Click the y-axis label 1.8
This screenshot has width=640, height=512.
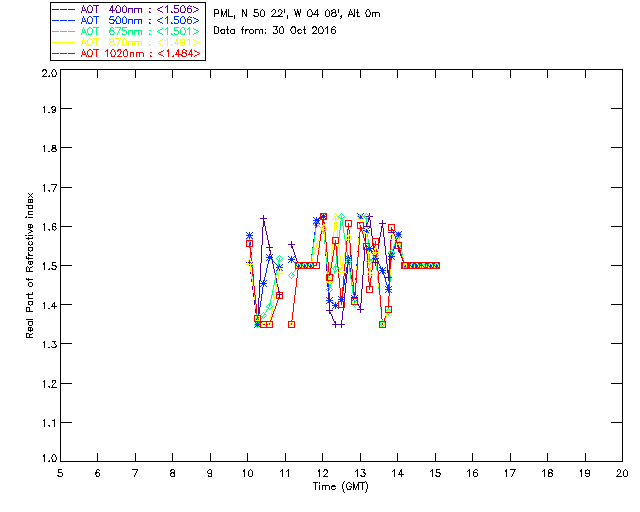[x=49, y=148]
